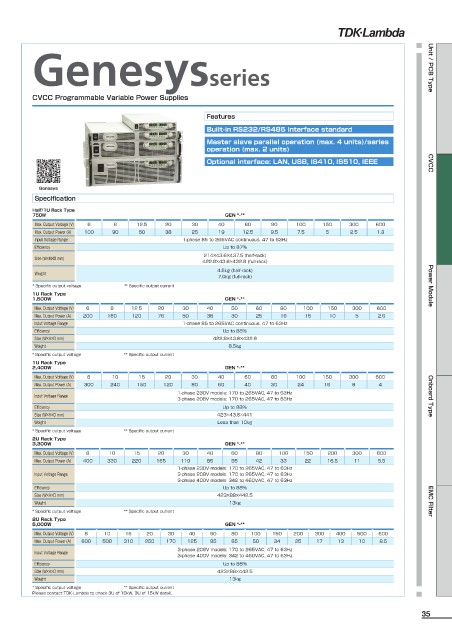Click 'CVCC Programmable Variable Power Supplies' subtitle
This screenshot has height=640, width=452.
(x=110, y=98)
